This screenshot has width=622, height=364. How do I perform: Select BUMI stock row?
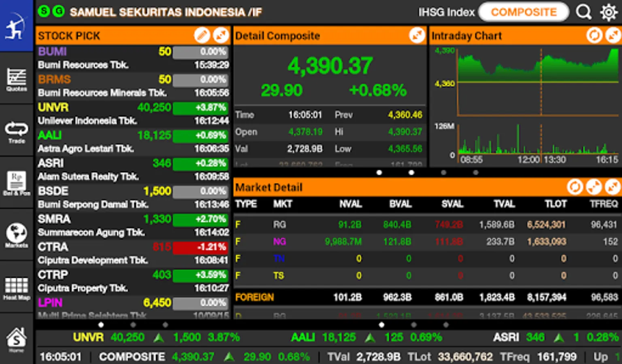[133, 58]
